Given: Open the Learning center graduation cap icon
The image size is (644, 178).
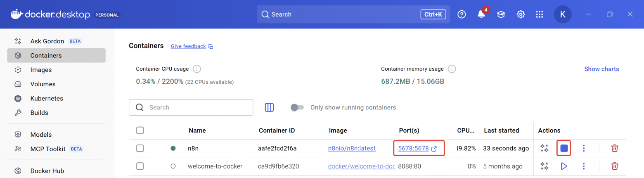Looking at the screenshot, I should [501, 14].
